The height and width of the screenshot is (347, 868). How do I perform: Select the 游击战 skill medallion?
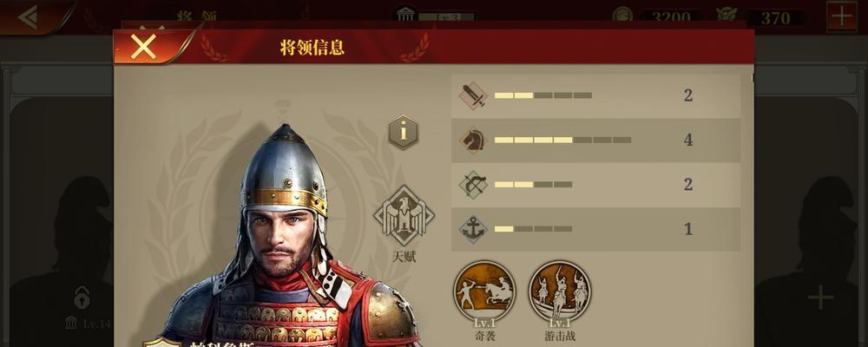click(560, 291)
